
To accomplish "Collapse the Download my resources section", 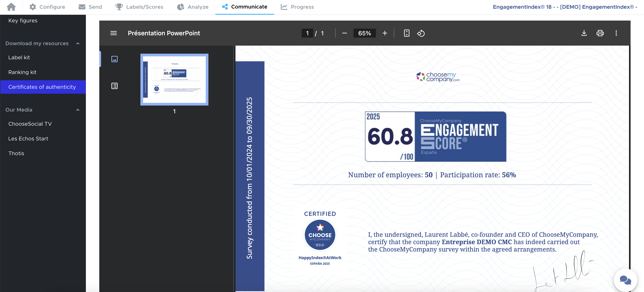I will [x=78, y=44].
